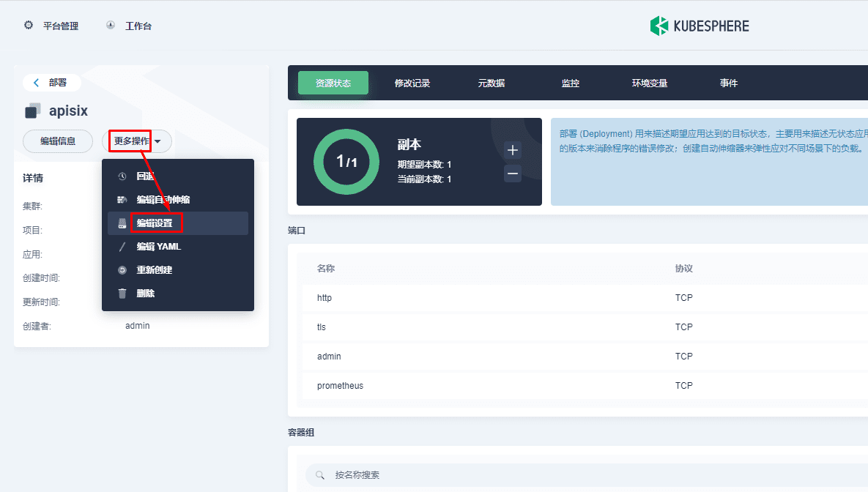This screenshot has height=492, width=868.
Task: Click the tls port row
Action: coord(585,327)
